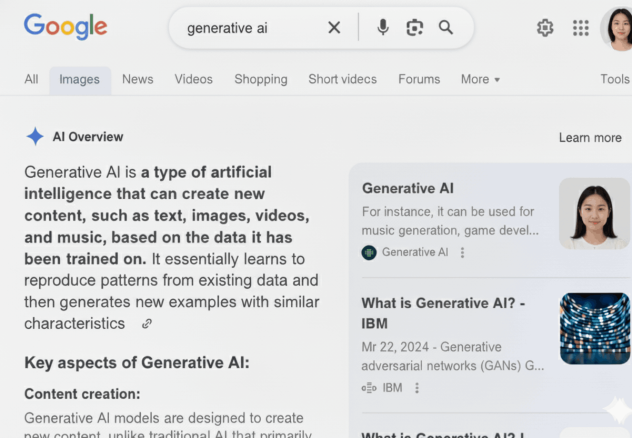Image resolution: width=632 pixels, height=438 pixels.
Task: Open 'What is Generative AI? - IBM' result
Action: [443, 313]
